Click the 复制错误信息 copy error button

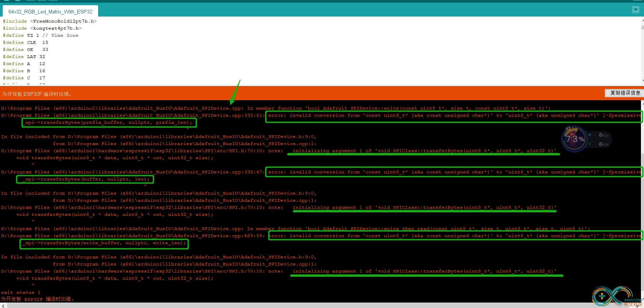[625, 93]
